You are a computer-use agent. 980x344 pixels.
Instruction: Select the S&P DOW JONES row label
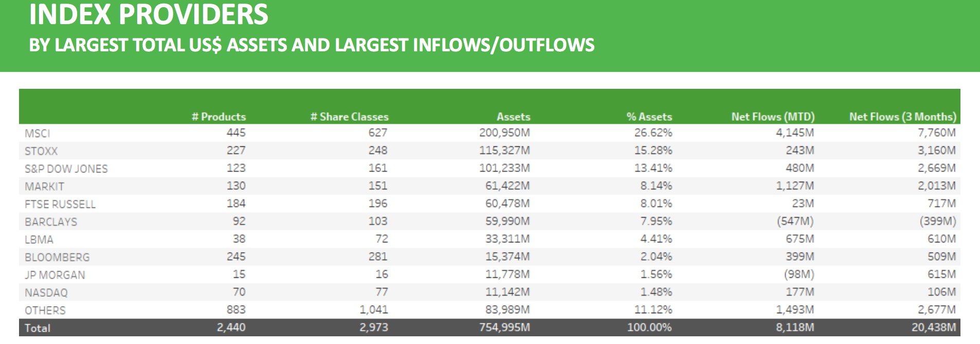[x=66, y=169]
